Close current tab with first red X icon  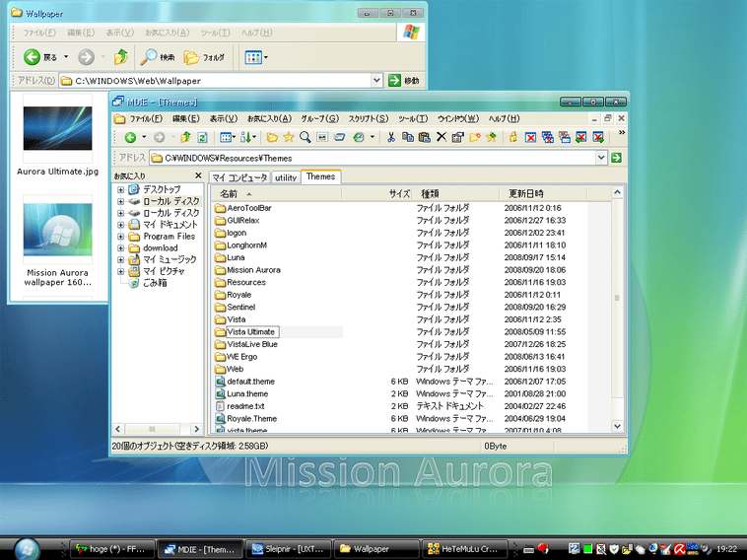530,138
